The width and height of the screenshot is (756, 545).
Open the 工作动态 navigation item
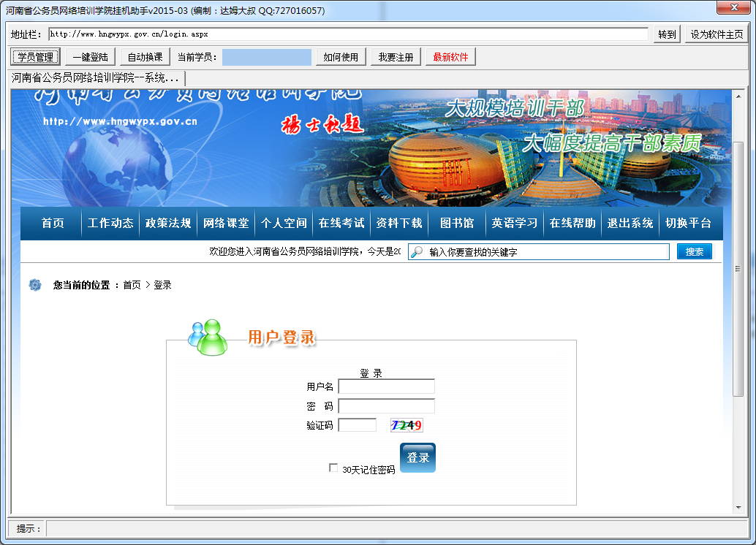(110, 223)
